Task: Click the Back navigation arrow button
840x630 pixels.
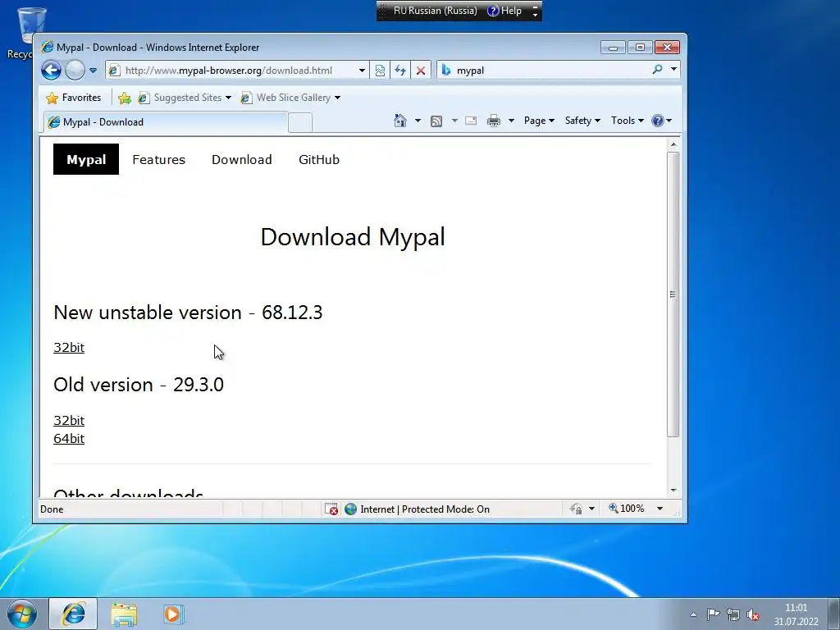Action: 52,71
